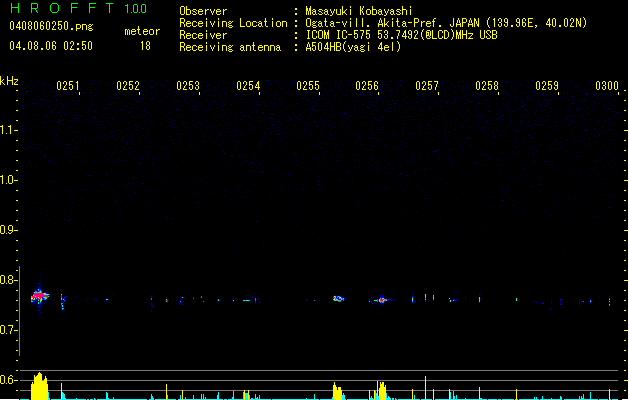Click the 1.0 kHz frequency label

pos(7,180)
